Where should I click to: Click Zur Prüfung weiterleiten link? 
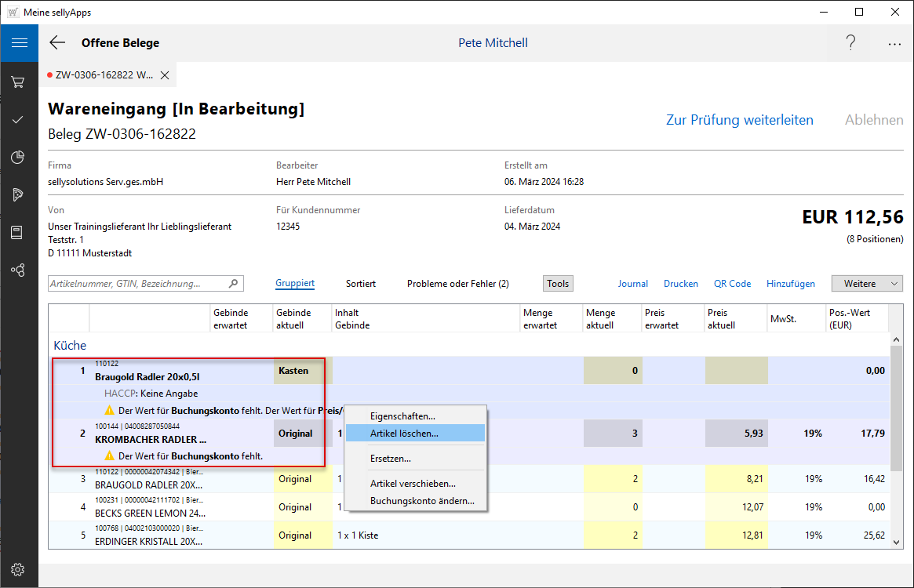[739, 120]
